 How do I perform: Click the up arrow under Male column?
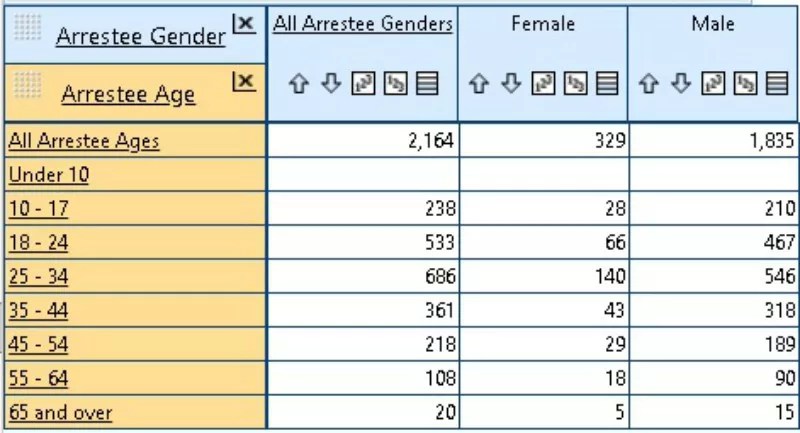point(646,86)
